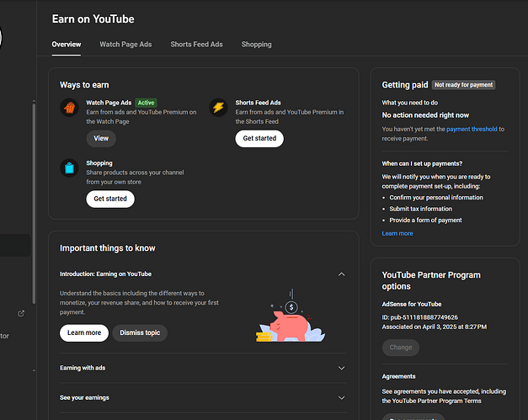Click View under Watch Page Ads
Screen dimensions: 528x420
pyautogui.click(x=101, y=138)
